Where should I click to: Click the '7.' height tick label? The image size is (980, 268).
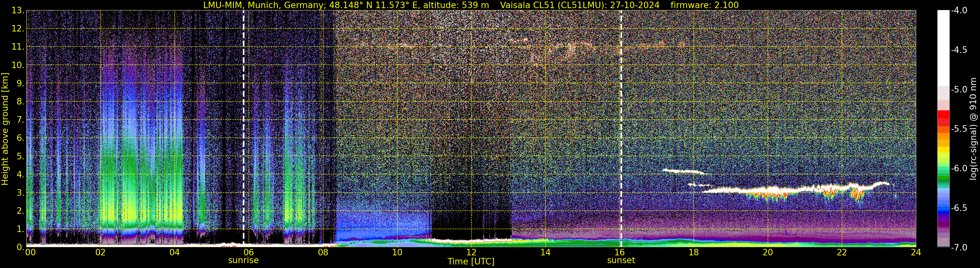point(20,120)
